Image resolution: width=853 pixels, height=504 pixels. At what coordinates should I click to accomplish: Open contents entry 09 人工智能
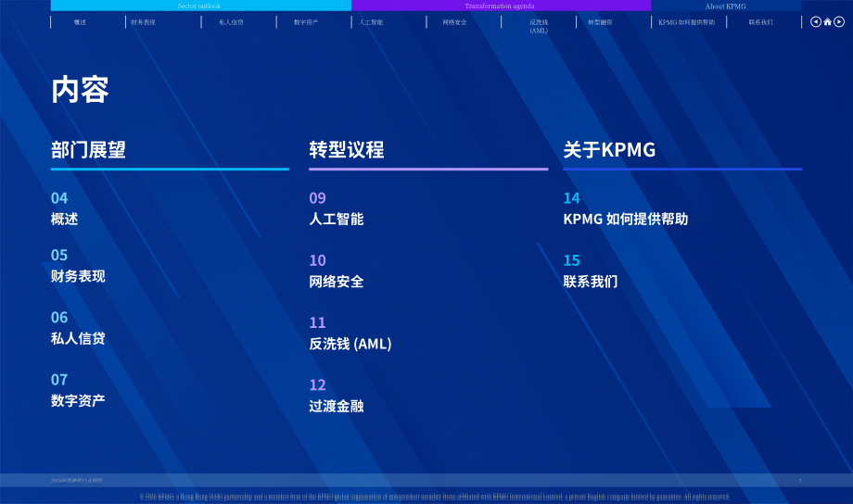(337, 208)
